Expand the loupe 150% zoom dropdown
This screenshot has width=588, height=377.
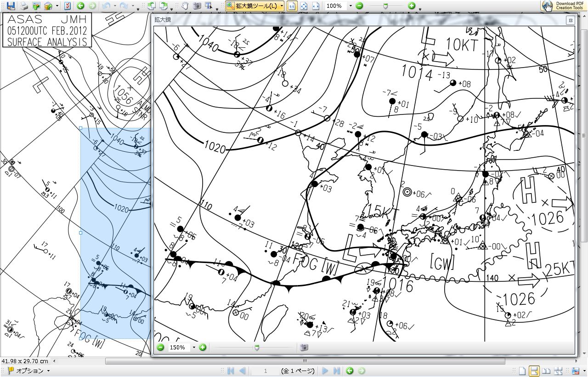tap(194, 348)
